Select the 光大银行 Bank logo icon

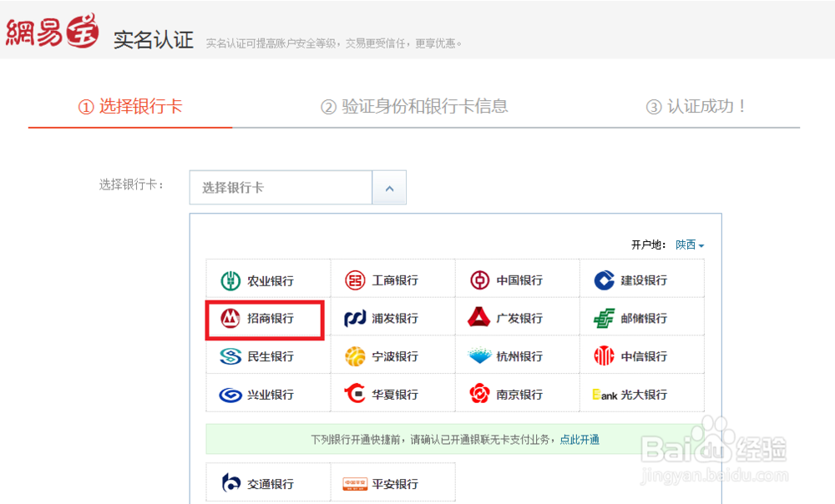605,395
